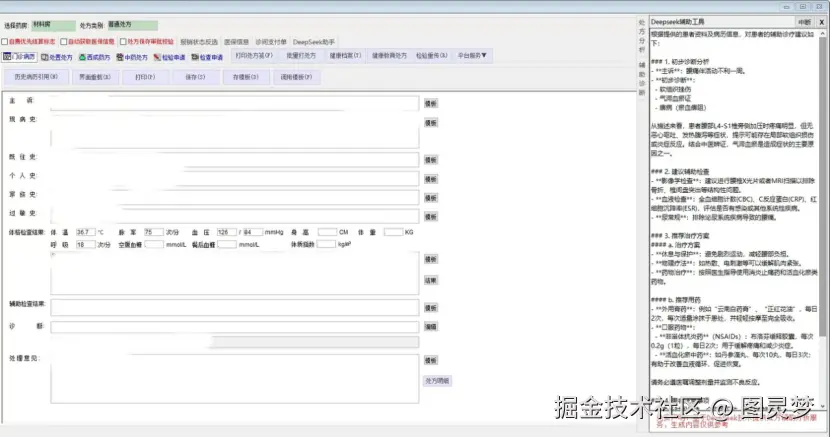Screen dimensions: 830x437
Task: Open the 选择药房 dropdown showing 材料房
Action: point(53,25)
